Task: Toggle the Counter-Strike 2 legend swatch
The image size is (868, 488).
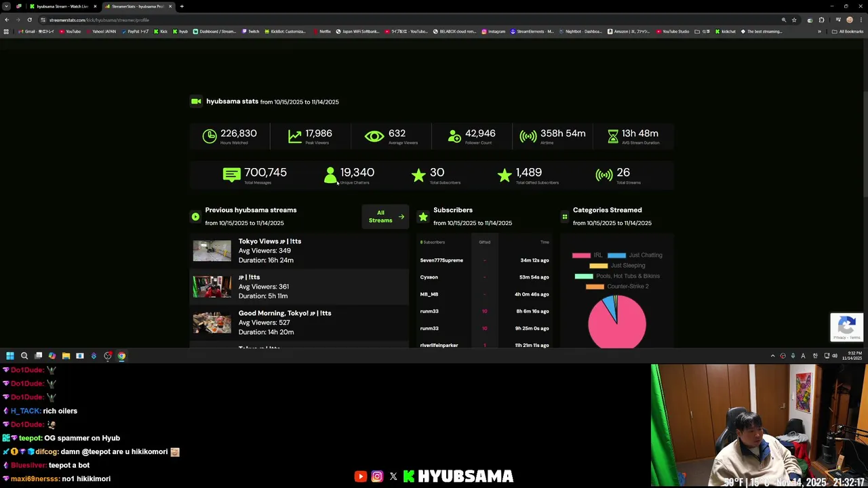Action: point(595,287)
